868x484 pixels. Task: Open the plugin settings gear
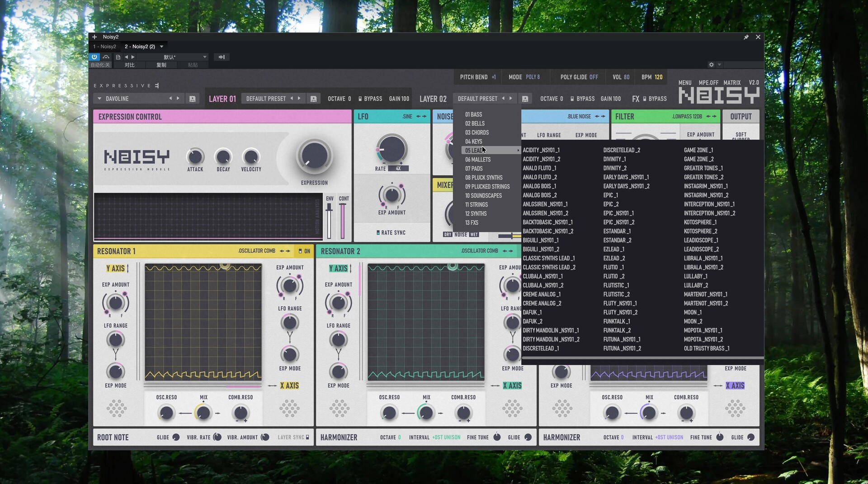pos(711,65)
